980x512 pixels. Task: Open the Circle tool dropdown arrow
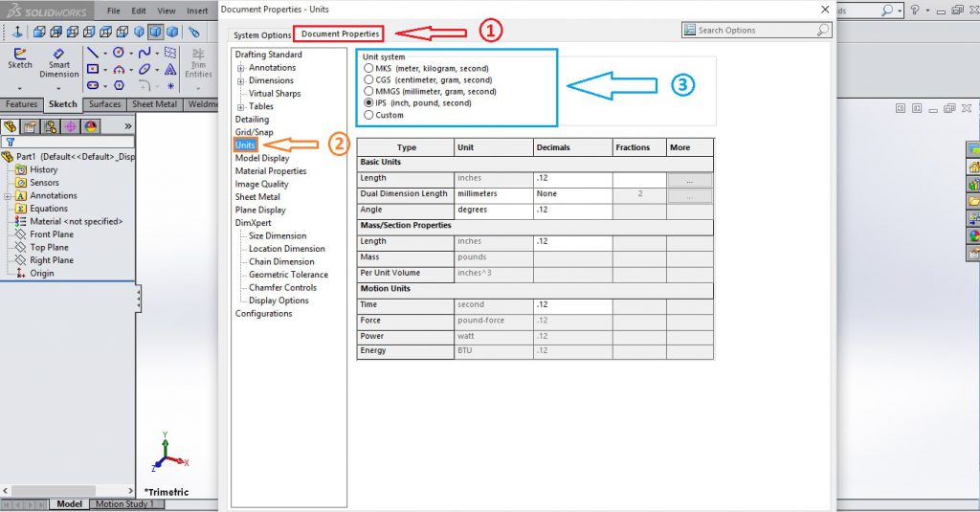[x=130, y=54]
